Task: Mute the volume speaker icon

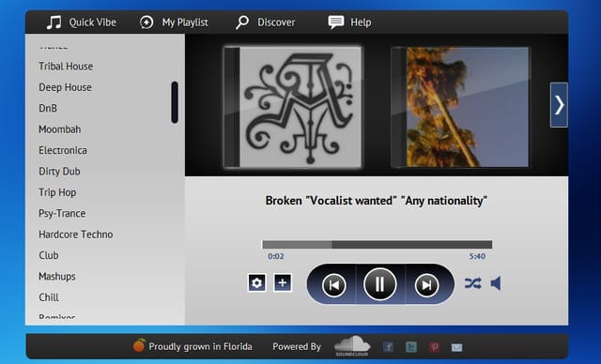Action: 496,283
